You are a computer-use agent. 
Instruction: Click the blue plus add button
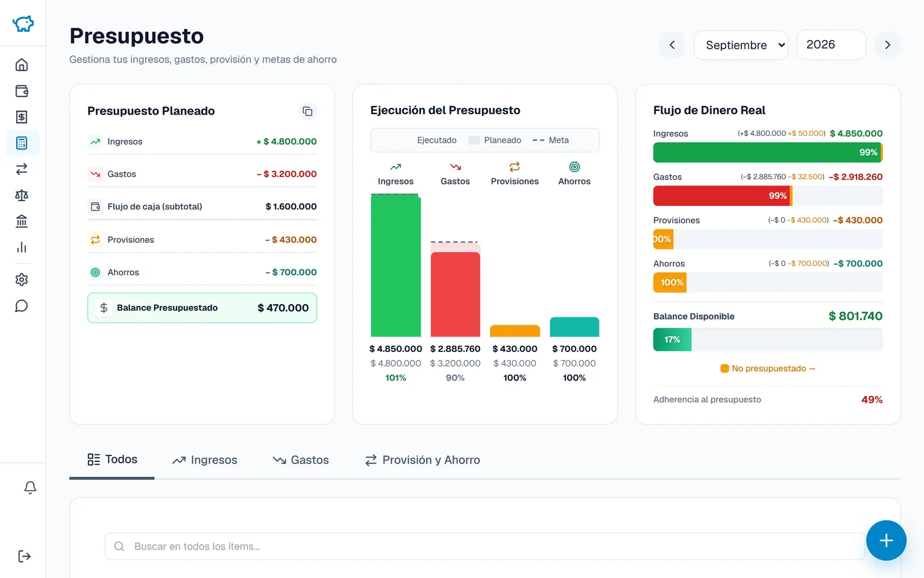pos(886,540)
